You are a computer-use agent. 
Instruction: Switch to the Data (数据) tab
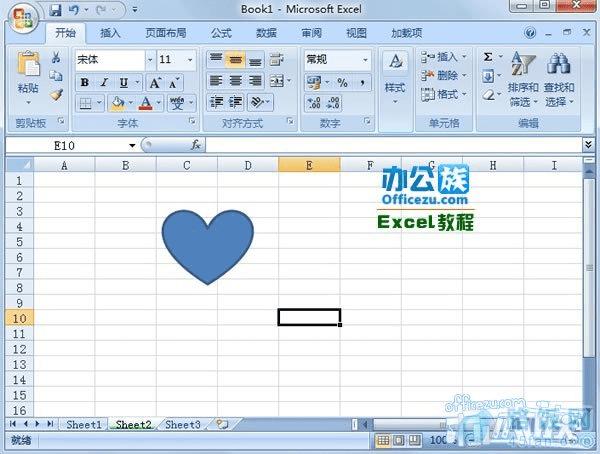coord(266,33)
